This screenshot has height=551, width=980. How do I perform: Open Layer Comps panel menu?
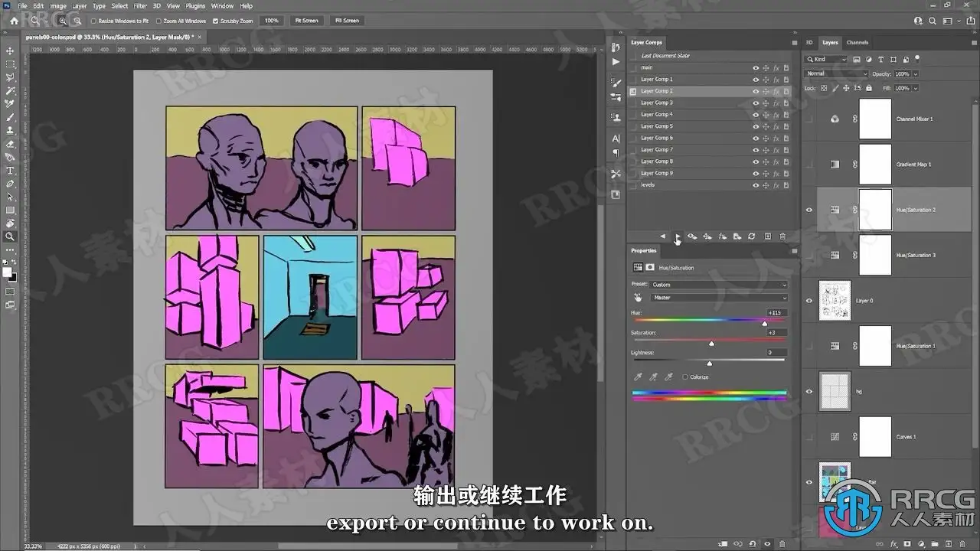coord(794,42)
